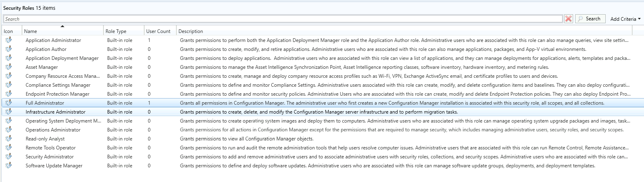
Task: Select the Endpoint Protection Manager name
Action: coord(57,94)
